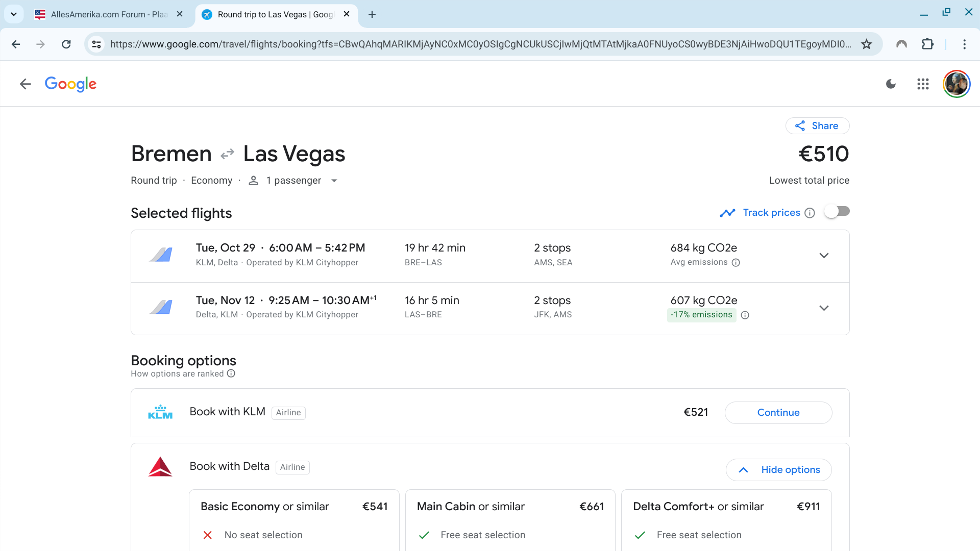Expand the Oct 29 outbound flight details
The height and width of the screenshot is (551, 980).
pyautogui.click(x=823, y=256)
